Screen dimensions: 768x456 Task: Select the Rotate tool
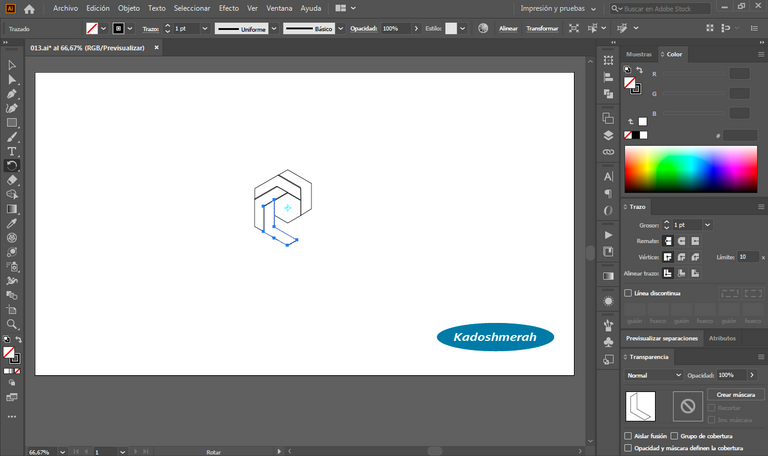point(12,166)
